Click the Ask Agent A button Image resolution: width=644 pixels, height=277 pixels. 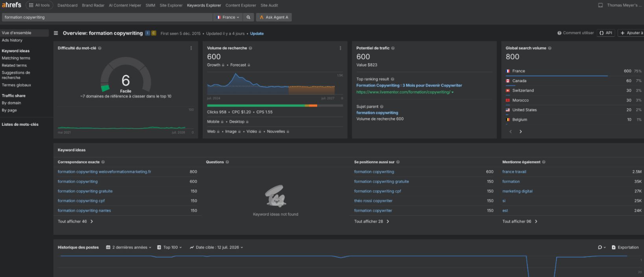[x=274, y=17]
